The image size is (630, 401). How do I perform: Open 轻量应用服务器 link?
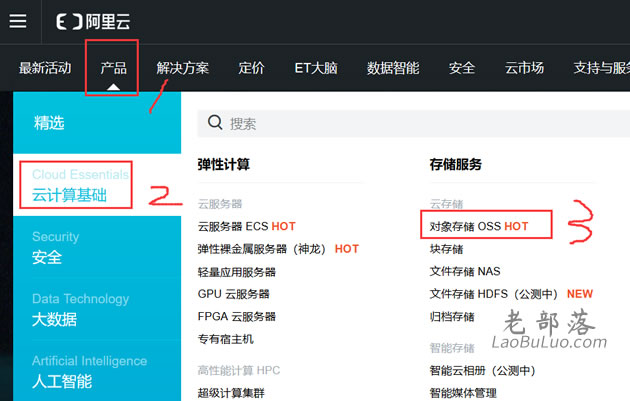[x=237, y=272]
